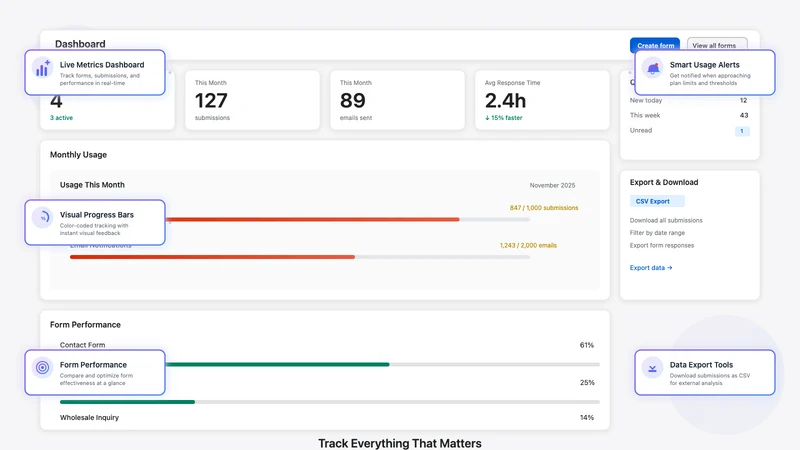Click the 'Visual Progress Bars' callout title
This screenshot has width=800, height=450.
96,215
